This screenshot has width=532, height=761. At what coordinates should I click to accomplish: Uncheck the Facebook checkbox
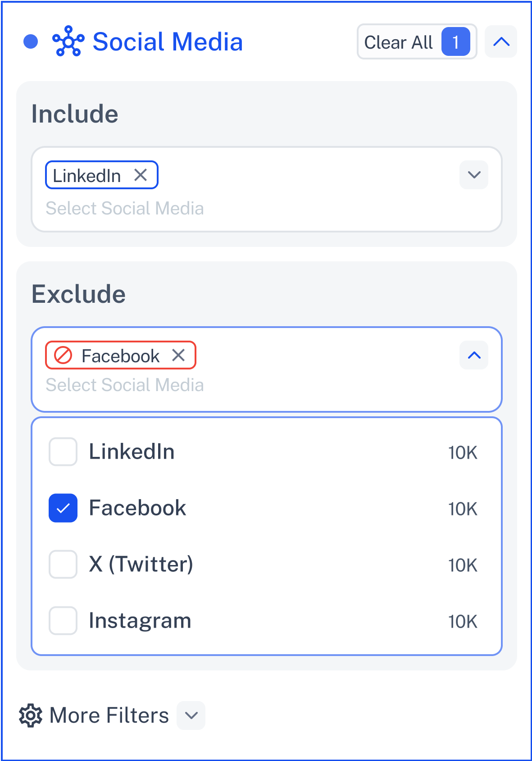[63, 508]
